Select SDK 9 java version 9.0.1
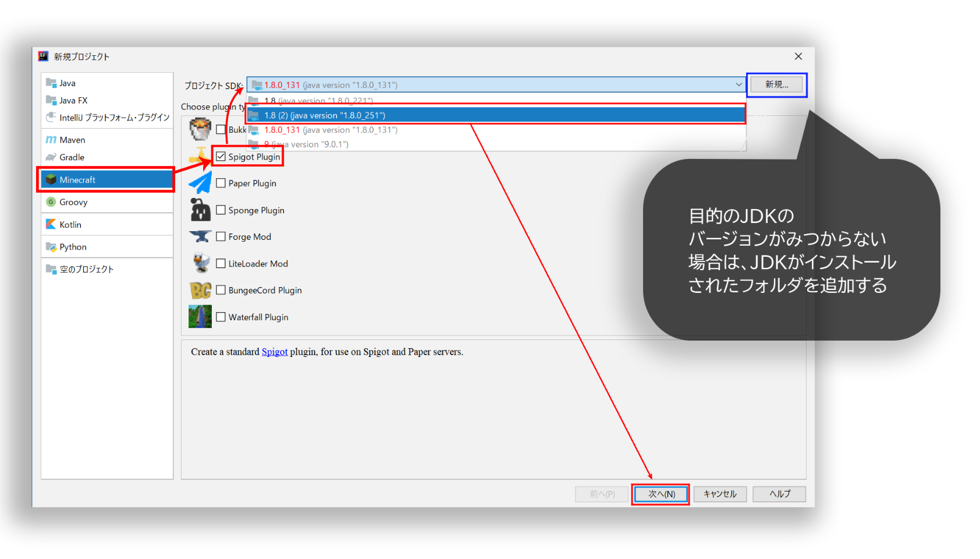The height and width of the screenshot is (559, 980). coord(496,144)
